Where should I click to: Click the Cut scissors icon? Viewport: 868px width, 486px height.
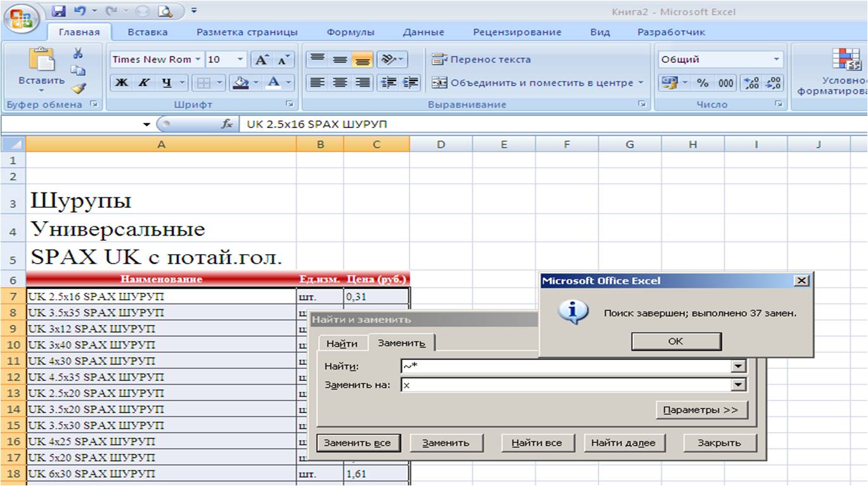[79, 54]
